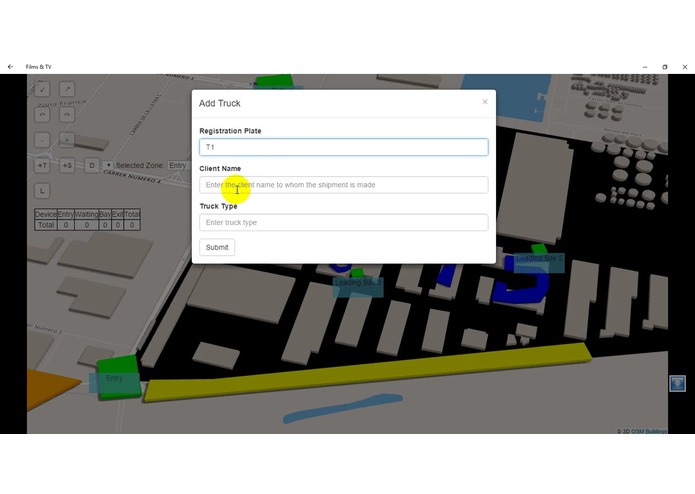Click the +S button
This screenshot has height=494, width=695.
coord(67,166)
